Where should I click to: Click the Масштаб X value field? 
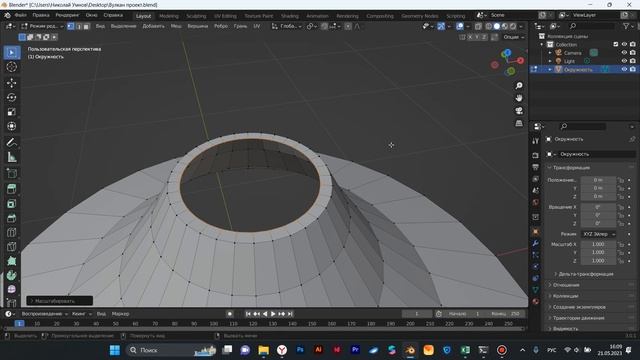tap(598, 244)
